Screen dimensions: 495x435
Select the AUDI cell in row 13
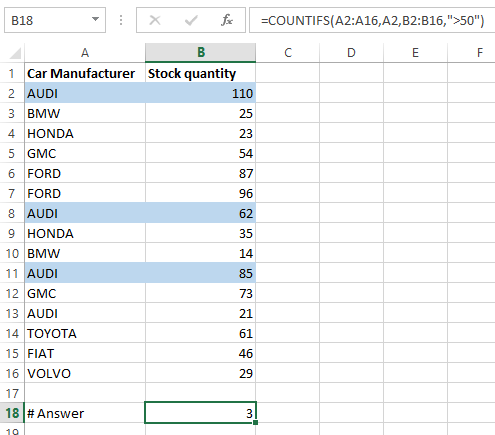[85, 313]
